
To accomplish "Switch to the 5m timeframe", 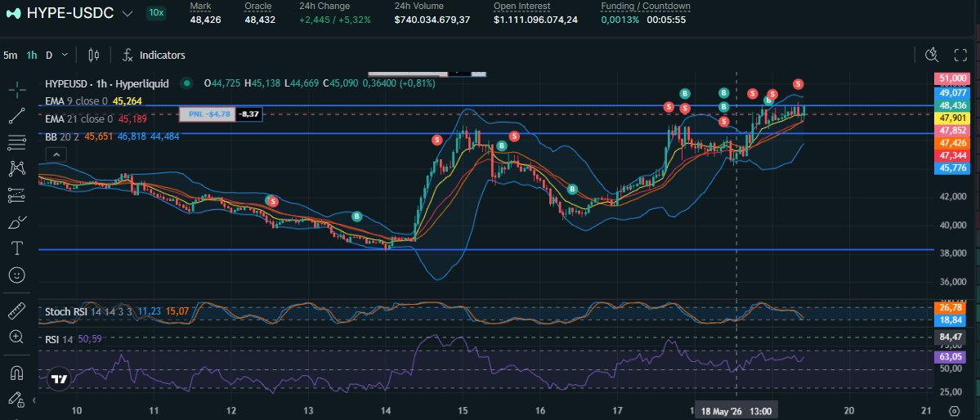I will [10, 55].
